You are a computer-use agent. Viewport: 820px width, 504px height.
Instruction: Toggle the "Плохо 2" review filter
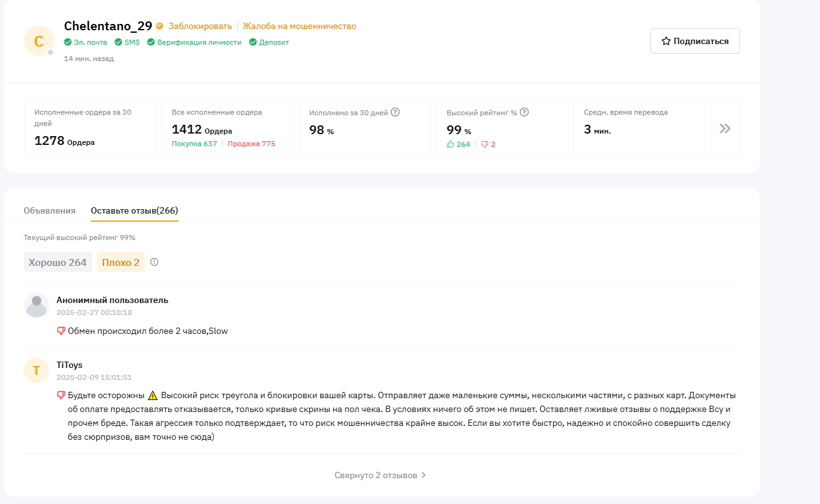[120, 262]
